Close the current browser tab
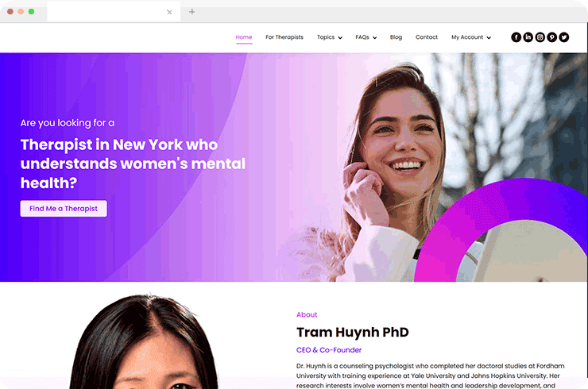 point(169,12)
